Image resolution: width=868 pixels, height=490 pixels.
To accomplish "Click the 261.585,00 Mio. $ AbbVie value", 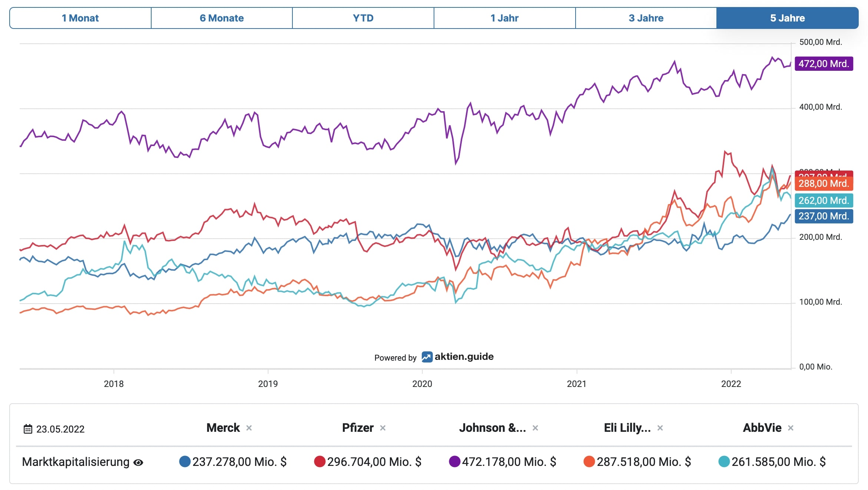I will pyautogui.click(x=779, y=462).
